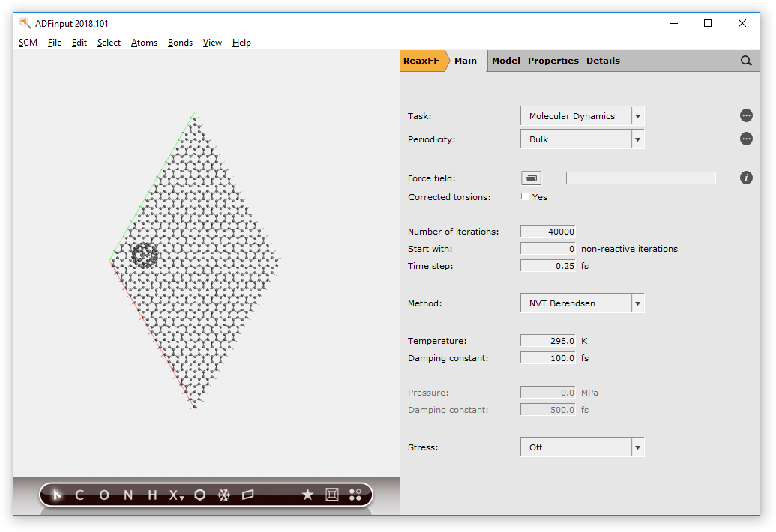Click the star pre-optimize icon
This screenshot has width=776, height=532.
[308, 495]
